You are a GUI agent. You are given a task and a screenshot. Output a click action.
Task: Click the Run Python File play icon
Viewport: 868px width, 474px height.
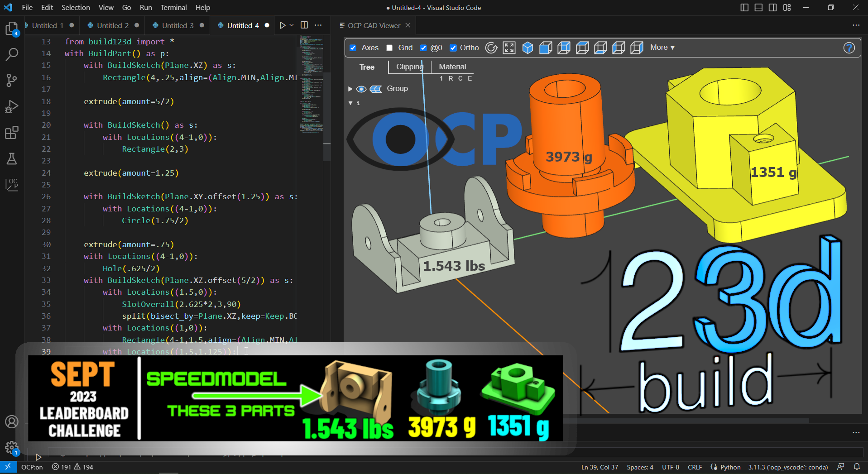[x=283, y=25]
